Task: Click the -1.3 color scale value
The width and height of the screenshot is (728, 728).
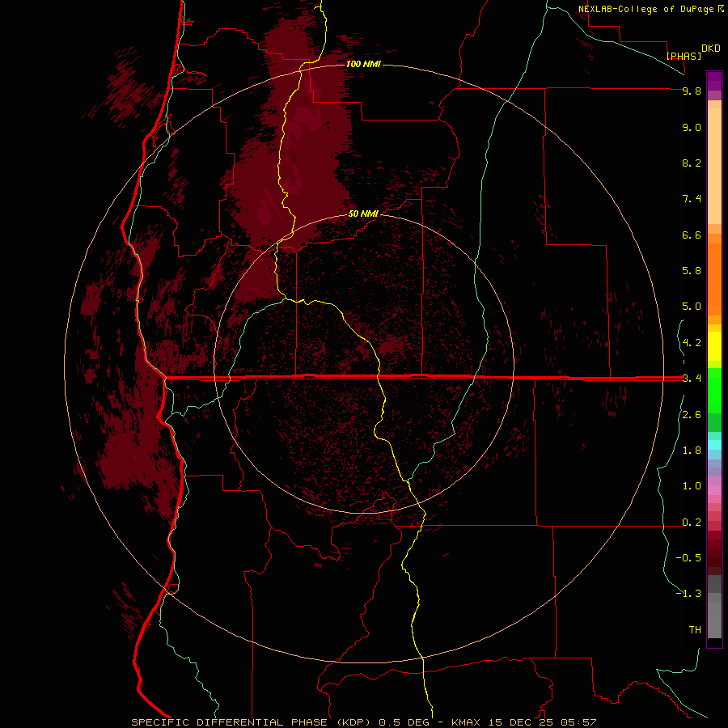Action: pyautogui.click(x=688, y=594)
